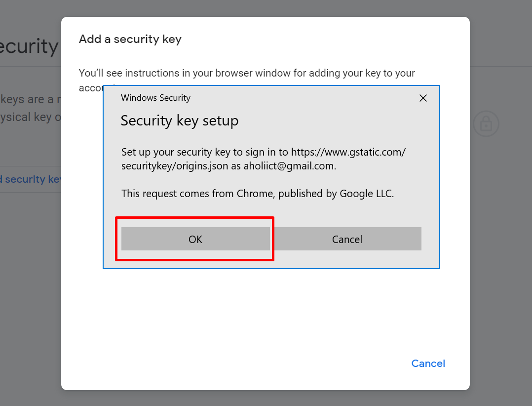Click the 'Security key setup' heading text

180,121
